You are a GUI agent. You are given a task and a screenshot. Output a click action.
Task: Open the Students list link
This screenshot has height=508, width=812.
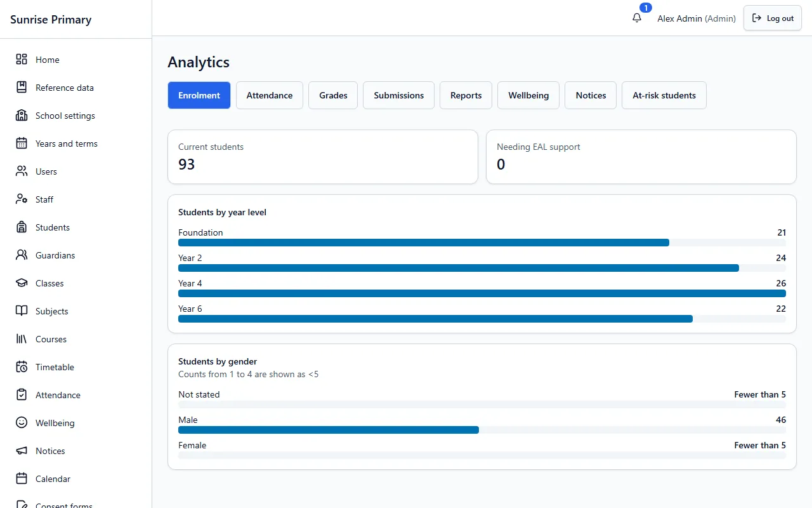(x=76, y=227)
